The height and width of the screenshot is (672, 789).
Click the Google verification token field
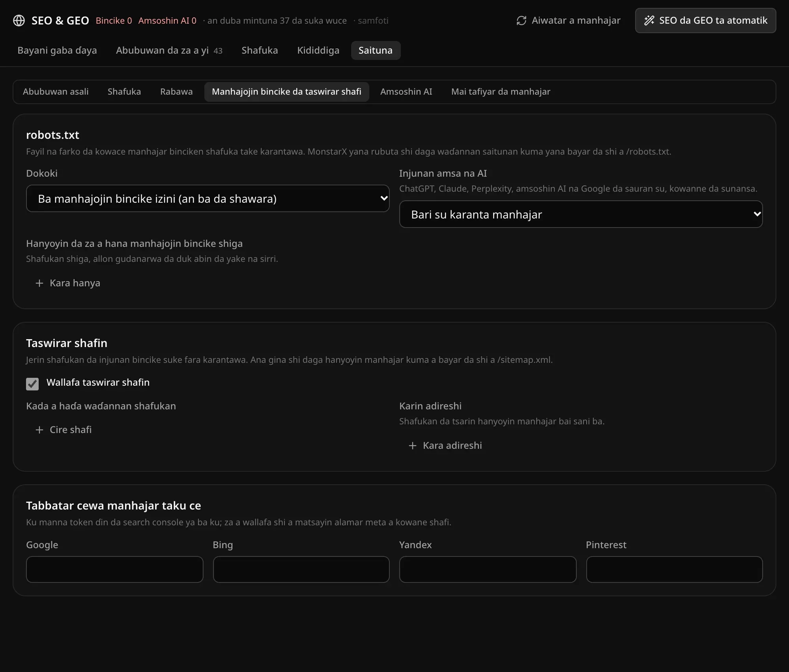[114, 569]
